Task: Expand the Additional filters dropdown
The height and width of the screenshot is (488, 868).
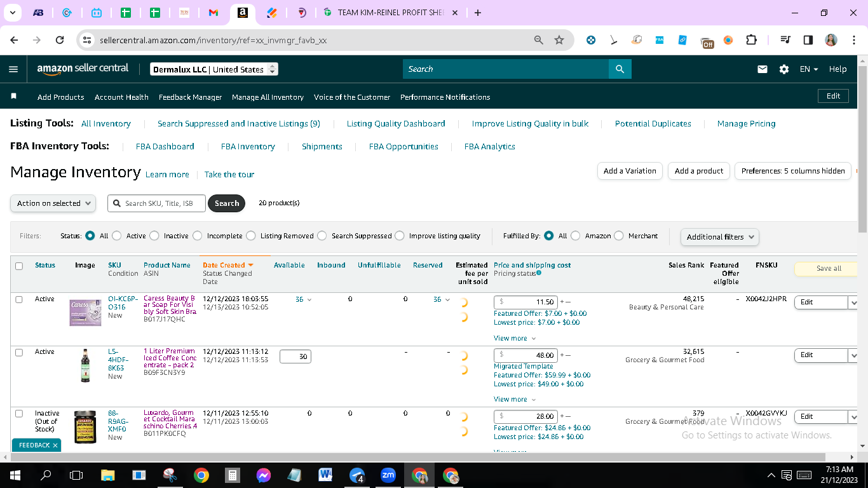Action: pos(719,236)
